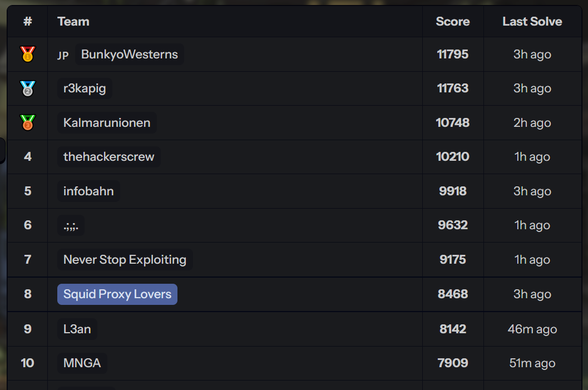Open the r3kapig team profile

[x=85, y=88]
